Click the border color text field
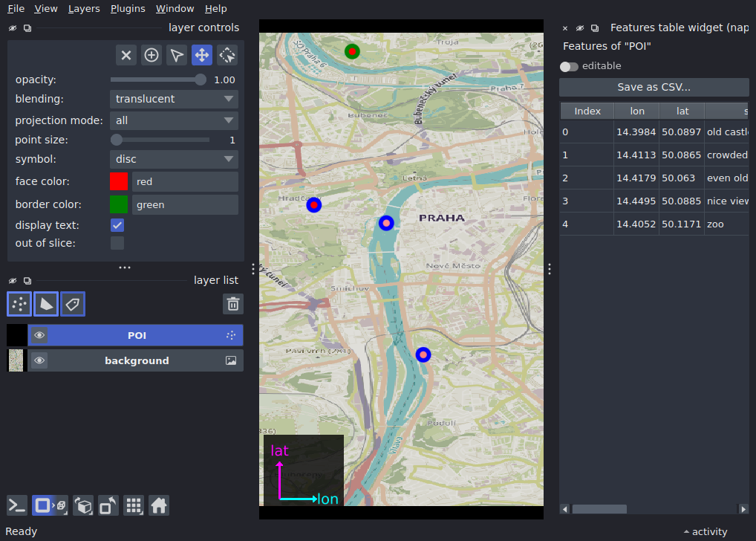 click(x=185, y=204)
